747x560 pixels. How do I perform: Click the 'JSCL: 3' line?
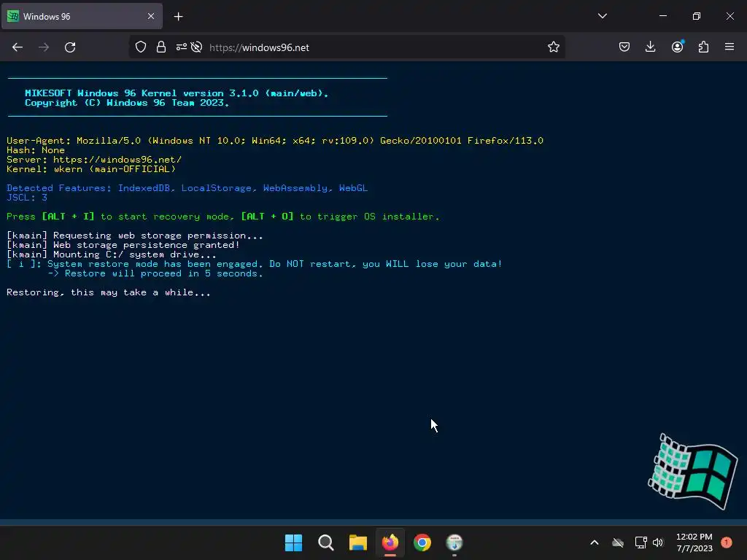(27, 198)
